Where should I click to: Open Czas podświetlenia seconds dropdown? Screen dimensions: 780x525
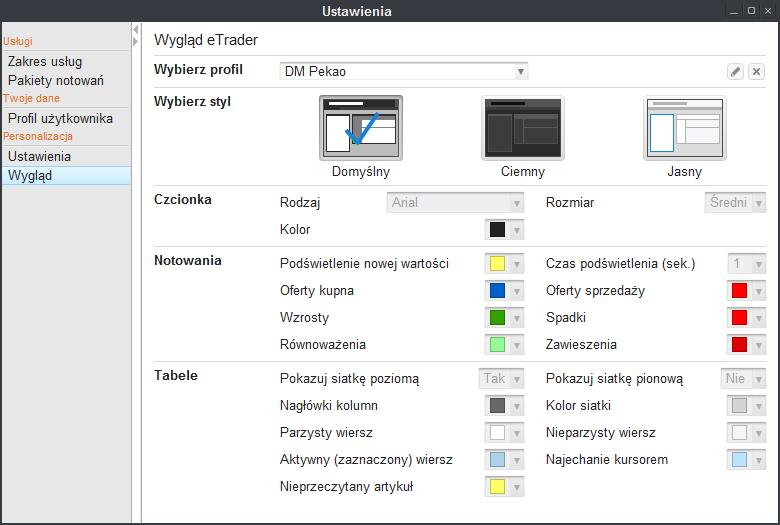(x=746, y=264)
